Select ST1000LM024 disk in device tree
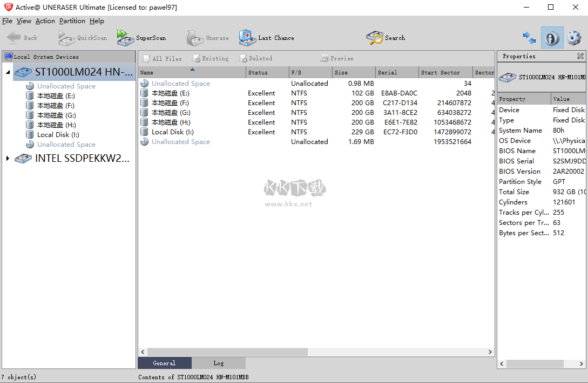Viewport: 588px width, 383px height. (x=74, y=72)
